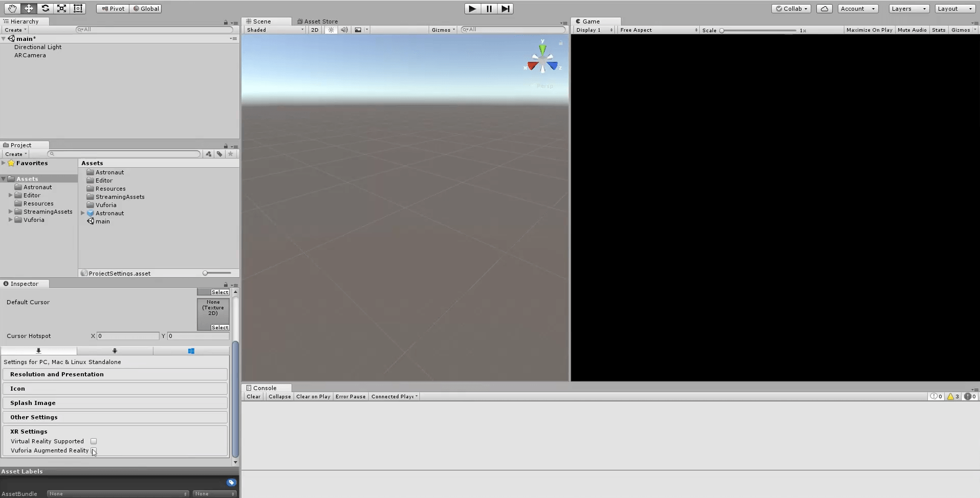
Task: Mute scene audio in the Scene view toolbar
Action: click(344, 30)
